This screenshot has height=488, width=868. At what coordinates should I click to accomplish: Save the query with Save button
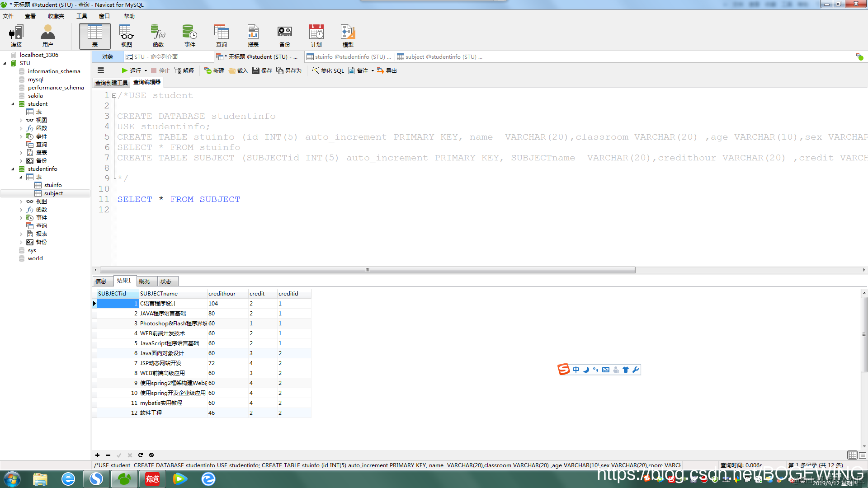262,70
